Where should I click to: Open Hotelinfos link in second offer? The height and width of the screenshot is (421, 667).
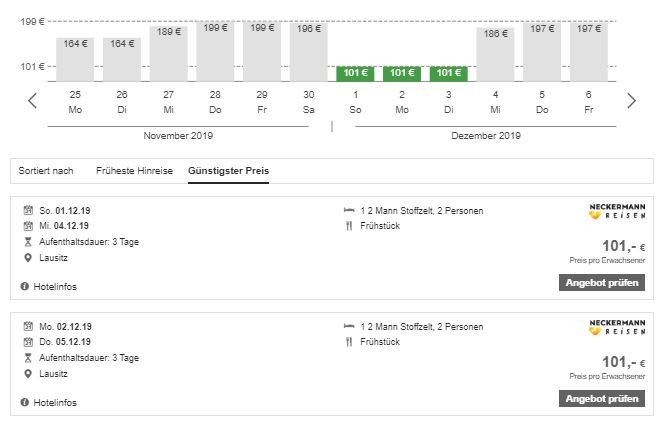[54, 403]
